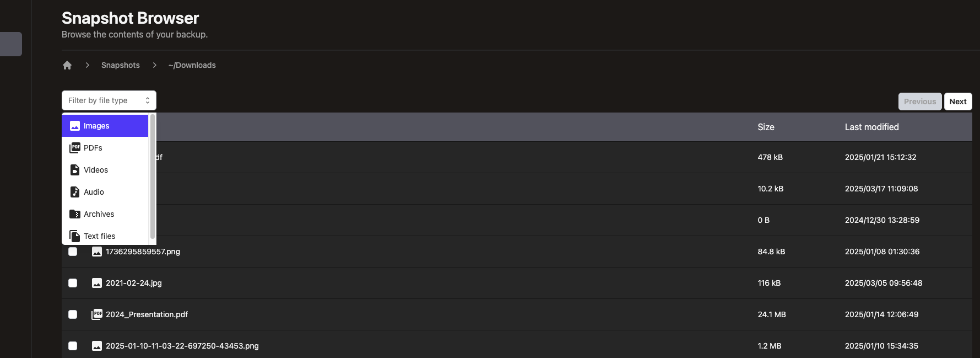Sort by the Last modified column header

point(871,127)
